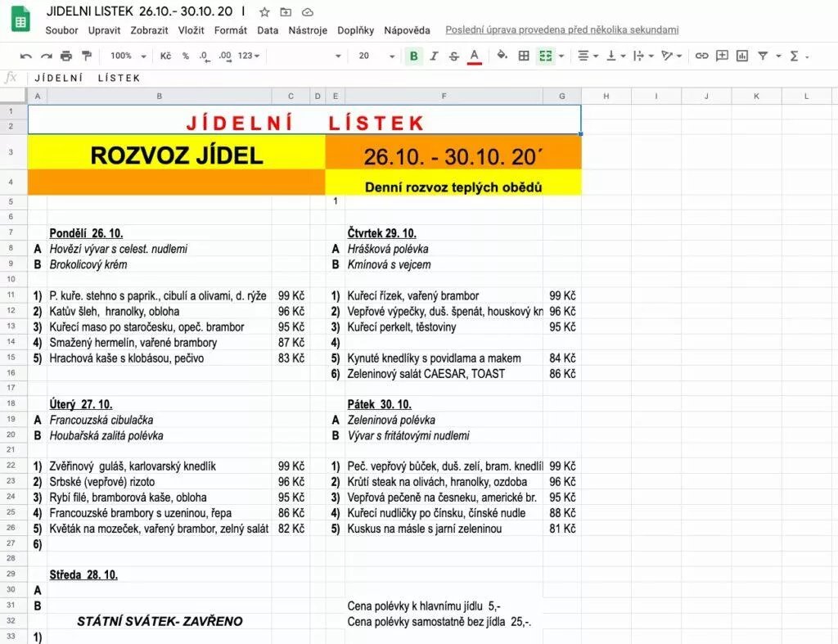Open the functions (Σ) menu

794,56
